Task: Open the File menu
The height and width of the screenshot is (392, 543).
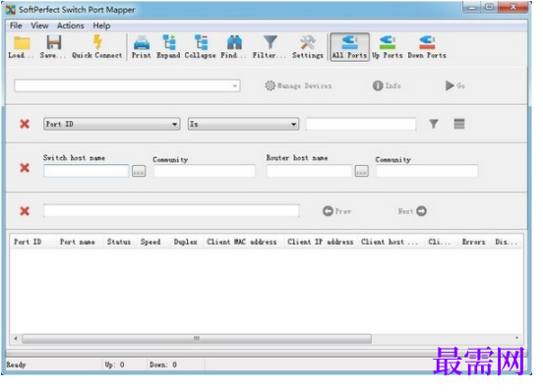Action: 16,26
